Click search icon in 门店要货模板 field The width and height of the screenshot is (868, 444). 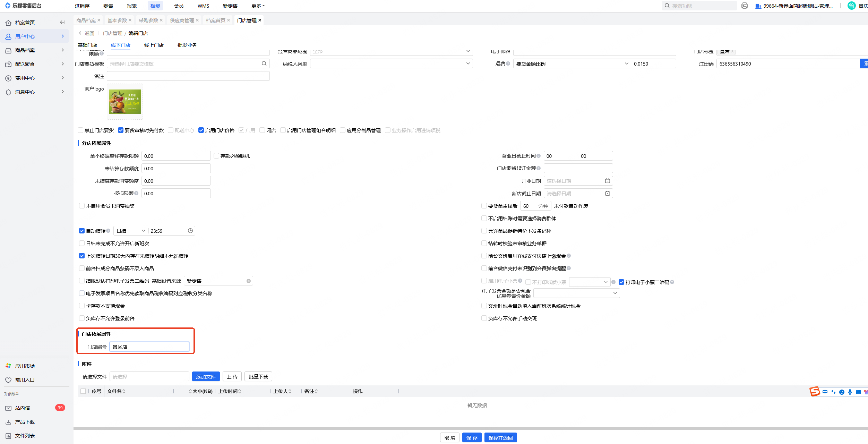(264, 63)
